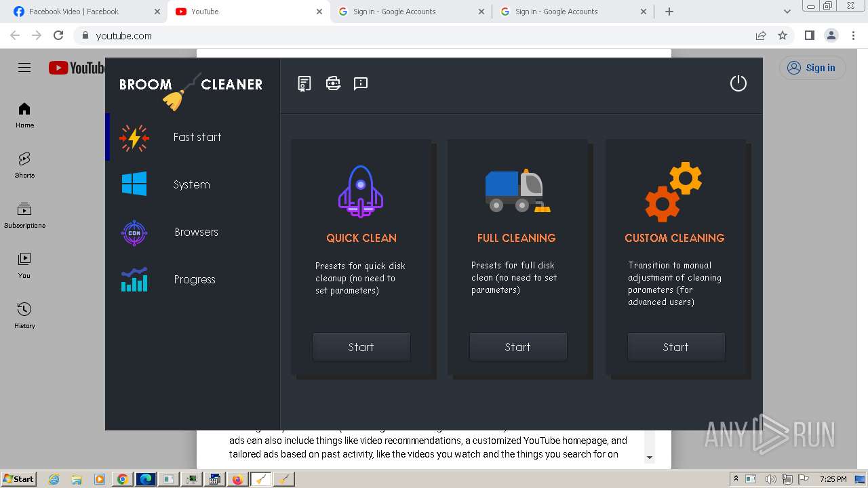Open the report document icon in Broom Cleaner header
This screenshot has height=488, width=868.
tap(304, 83)
